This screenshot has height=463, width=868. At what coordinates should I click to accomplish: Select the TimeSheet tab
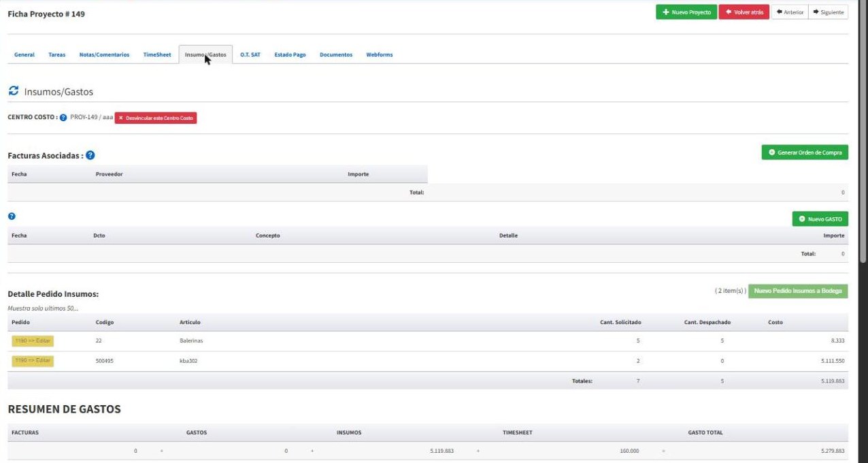[157, 54]
